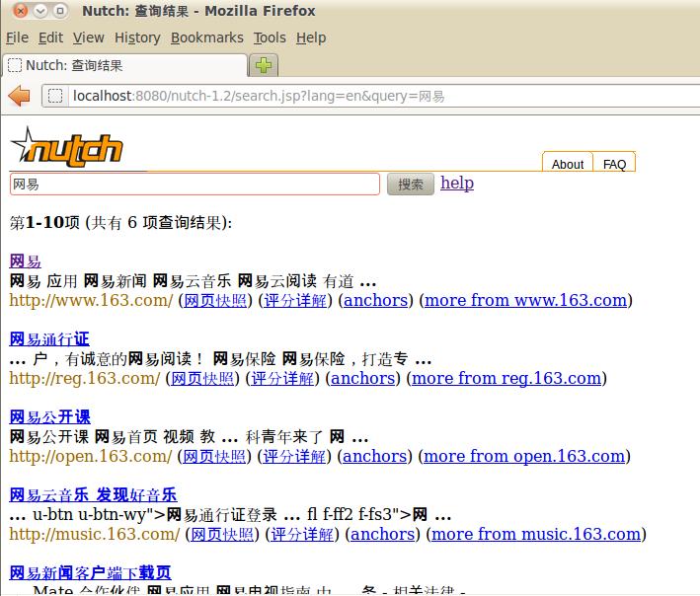
Task: Click the 搜索 search button
Action: coord(411,185)
